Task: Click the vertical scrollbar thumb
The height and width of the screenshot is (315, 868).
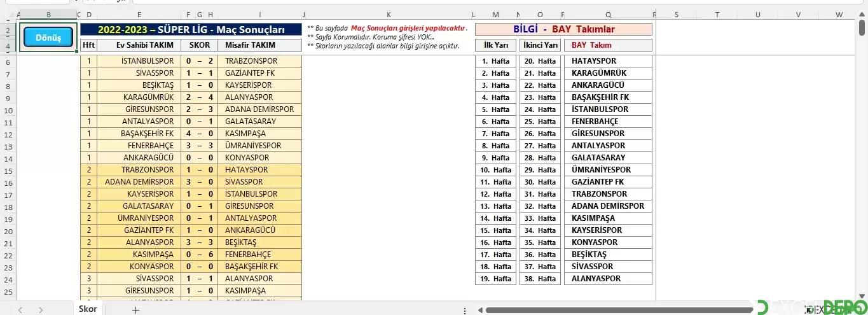Action: 863,27
